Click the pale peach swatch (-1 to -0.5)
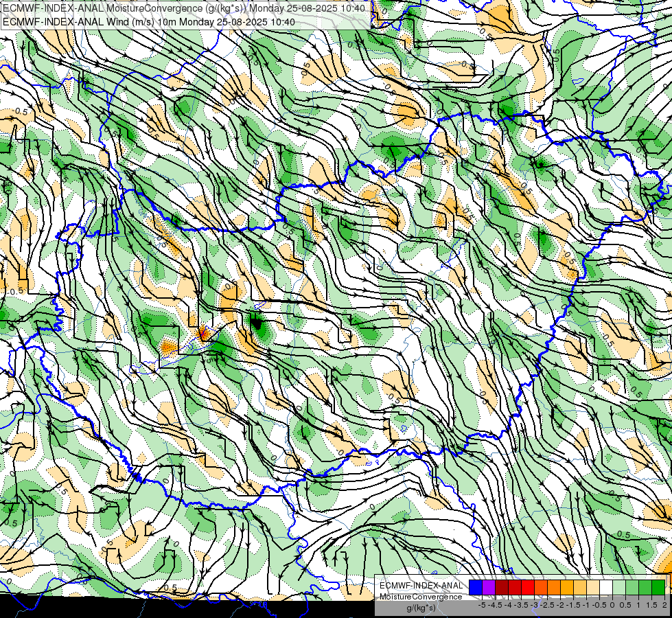The height and width of the screenshot is (618, 672). pos(593,587)
